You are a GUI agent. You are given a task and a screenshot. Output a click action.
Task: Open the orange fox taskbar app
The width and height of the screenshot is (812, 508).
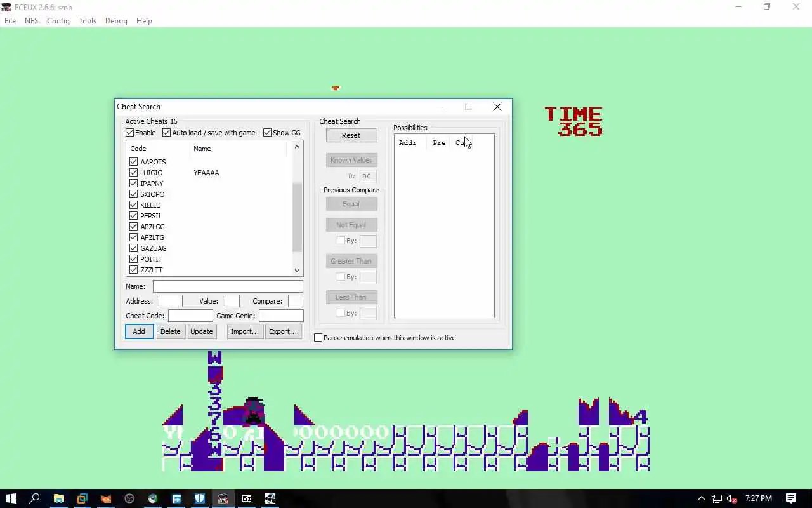(x=106, y=498)
